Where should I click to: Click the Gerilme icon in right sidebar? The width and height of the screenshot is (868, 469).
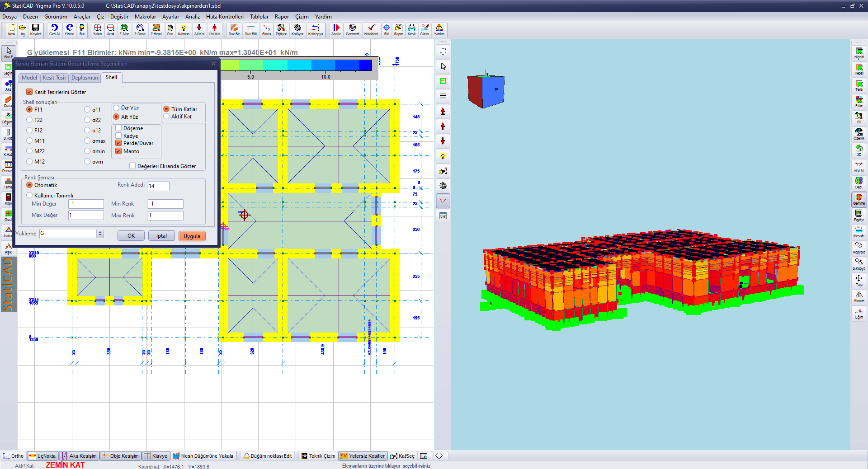(859, 199)
